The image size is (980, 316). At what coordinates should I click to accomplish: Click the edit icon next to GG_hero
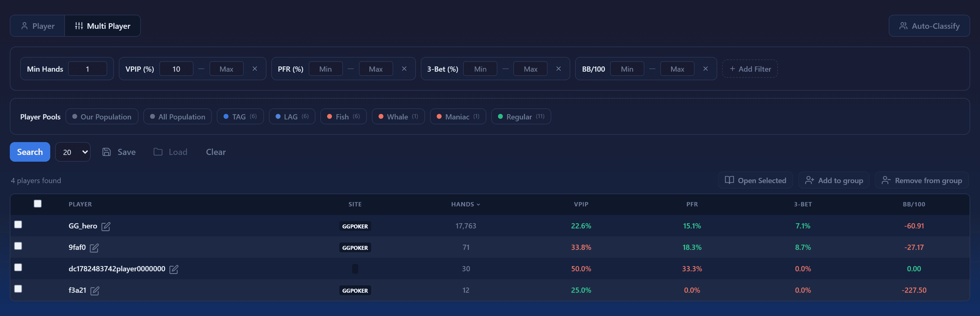pos(106,227)
